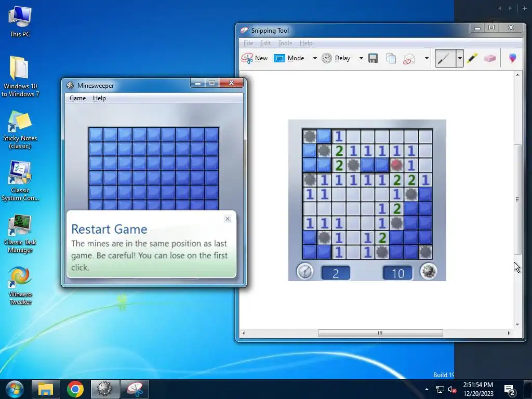Select the Windows 10 to Windows 7 folder
The height and width of the screenshot is (399, 532).
[x=20, y=76]
